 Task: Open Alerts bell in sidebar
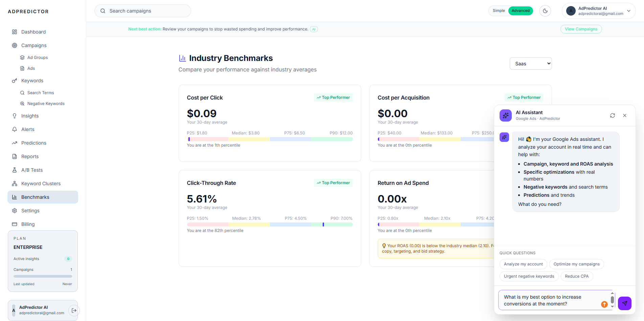28,129
